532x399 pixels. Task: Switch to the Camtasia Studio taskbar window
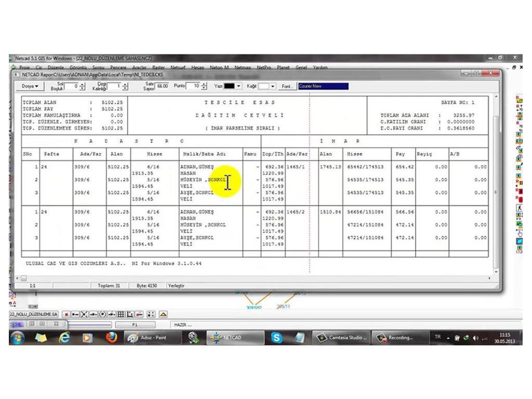point(342,338)
